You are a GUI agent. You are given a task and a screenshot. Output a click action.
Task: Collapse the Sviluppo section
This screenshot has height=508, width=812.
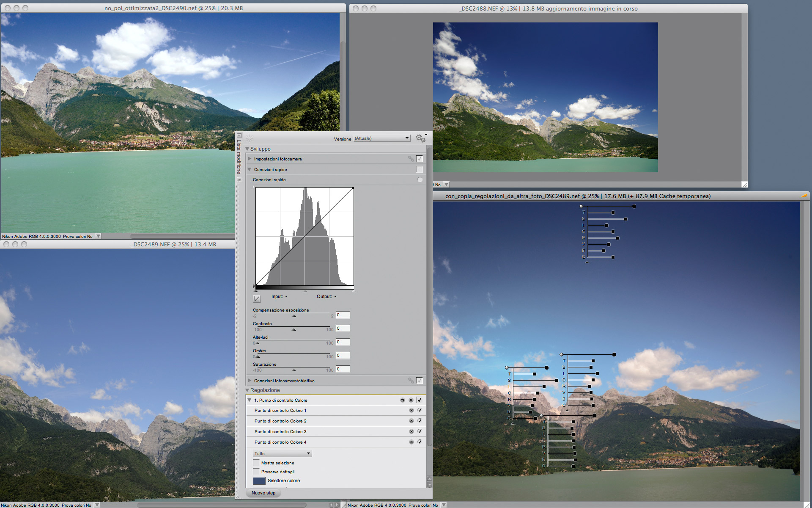pos(247,149)
